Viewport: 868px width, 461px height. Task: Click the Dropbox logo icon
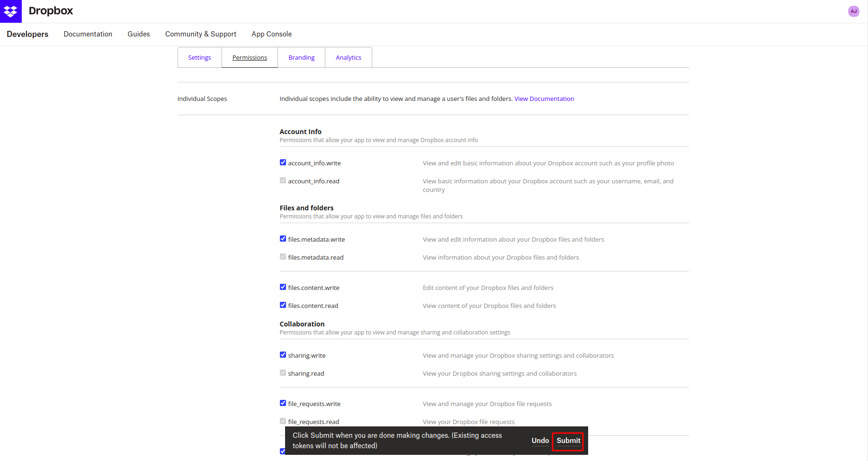10,11
